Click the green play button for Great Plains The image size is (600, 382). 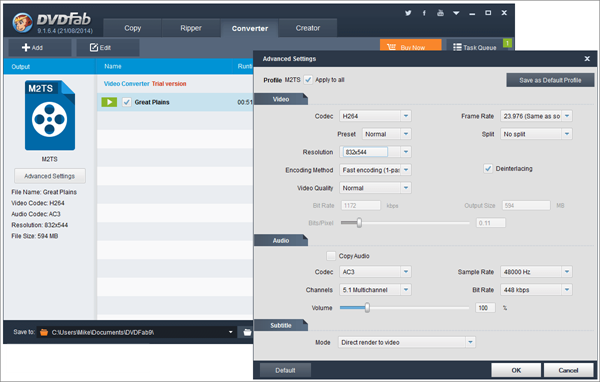(109, 102)
